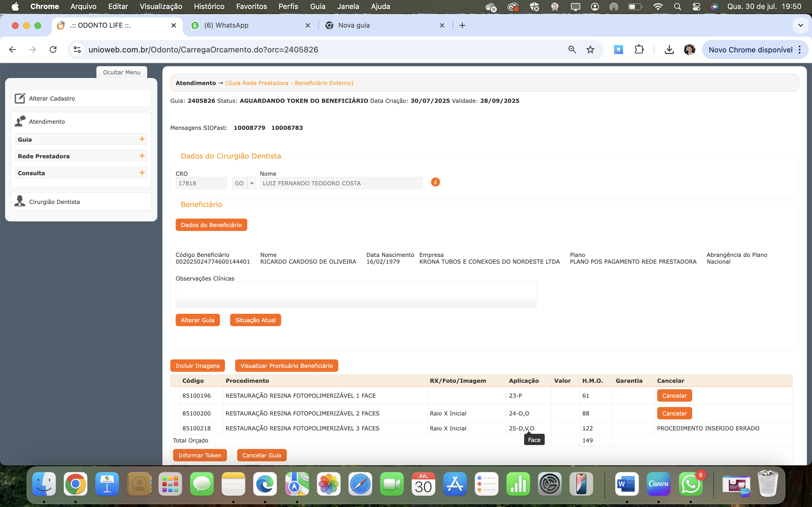Open site information icon left of URL
The image size is (812, 507).
click(x=77, y=50)
